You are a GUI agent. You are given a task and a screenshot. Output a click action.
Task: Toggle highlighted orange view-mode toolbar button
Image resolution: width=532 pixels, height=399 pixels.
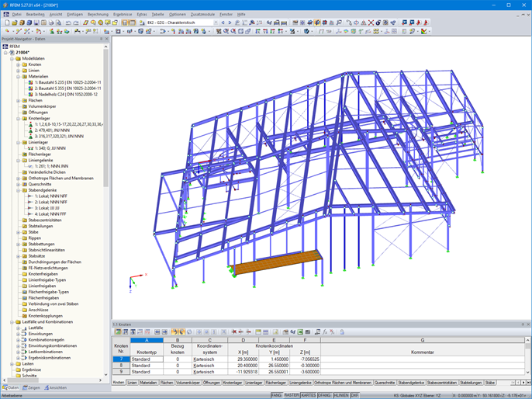tap(317, 23)
